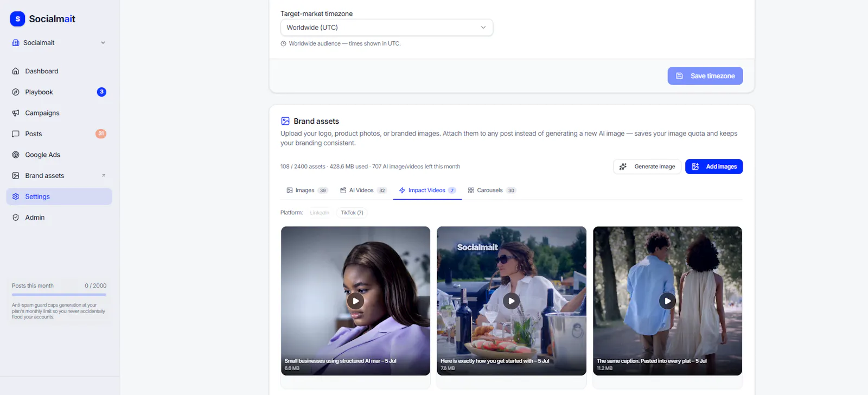Click the Brand assets section heading icon

pyautogui.click(x=285, y=121)
